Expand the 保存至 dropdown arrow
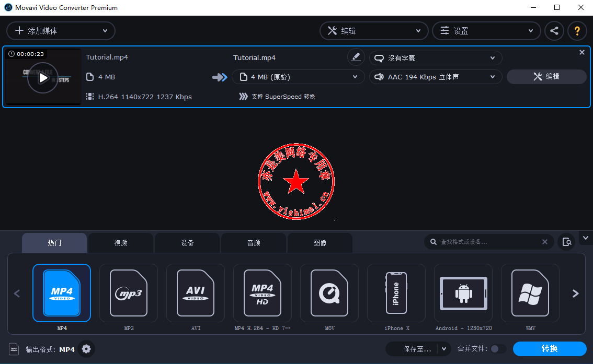The image size is (593, 364). point(444,349)
